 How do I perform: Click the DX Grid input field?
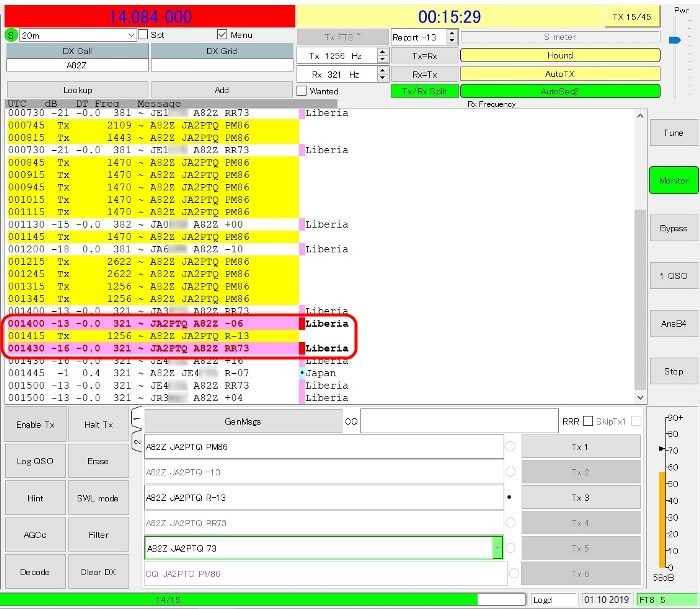[x=222, y=65]
